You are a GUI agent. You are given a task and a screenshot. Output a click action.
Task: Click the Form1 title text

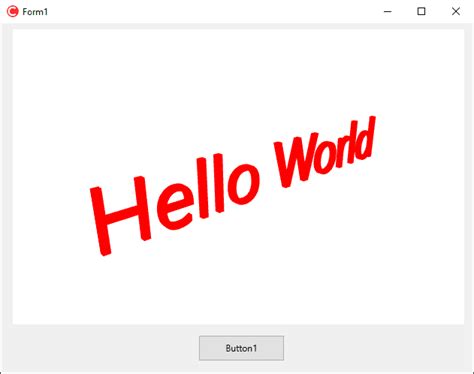click(x=35, y=12)
